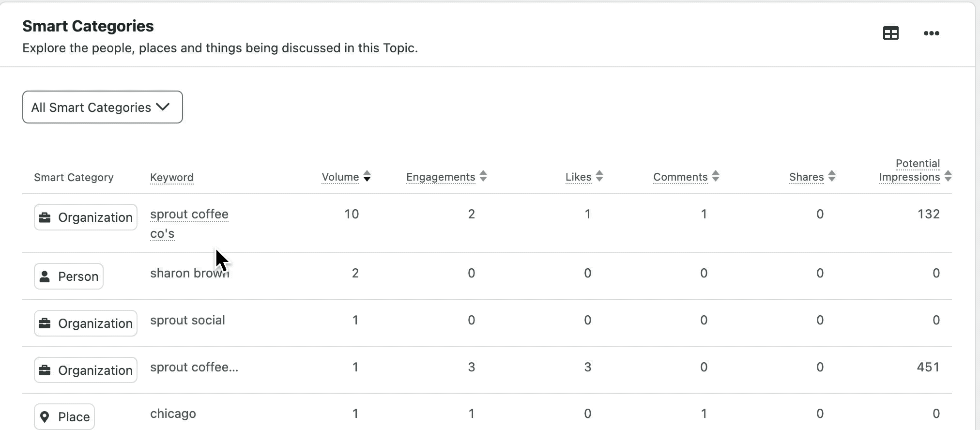Select Organization tag for sprout social
The width and height of the screenshot is (980, 430).
(86, 323)
